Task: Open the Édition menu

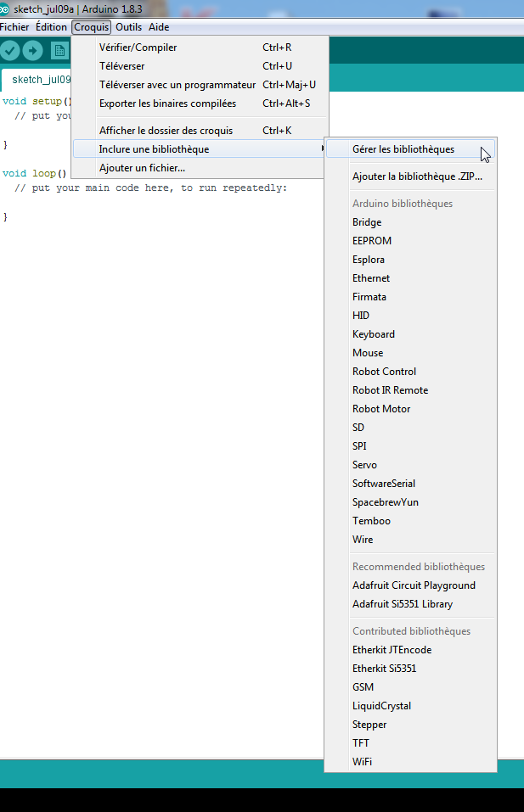Action: 51,27
